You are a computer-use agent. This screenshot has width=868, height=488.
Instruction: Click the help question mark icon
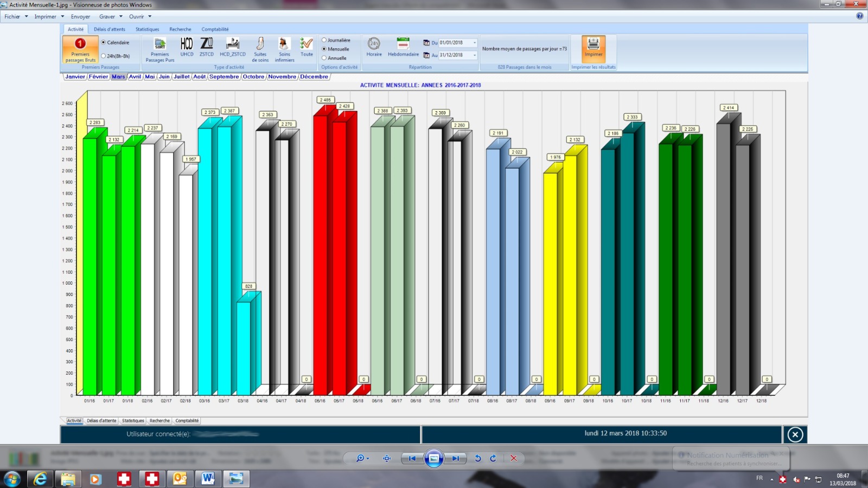(x=859, y=16)
